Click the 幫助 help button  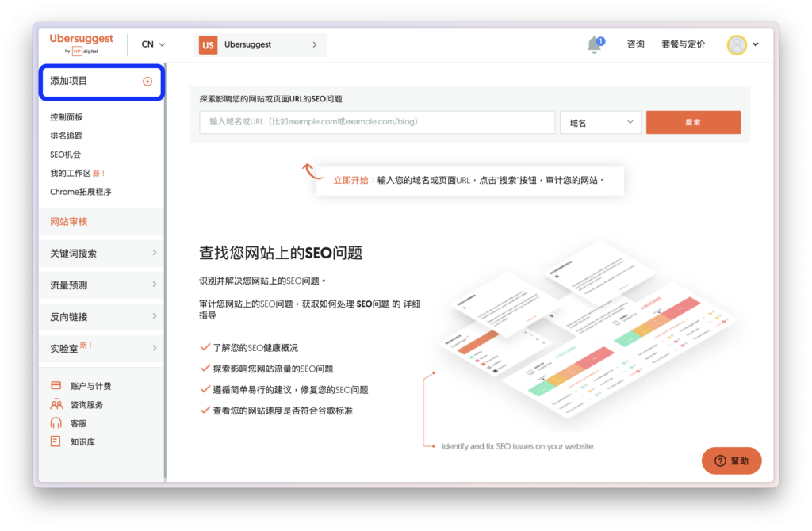pyautogui.click(x=731, y=460)
